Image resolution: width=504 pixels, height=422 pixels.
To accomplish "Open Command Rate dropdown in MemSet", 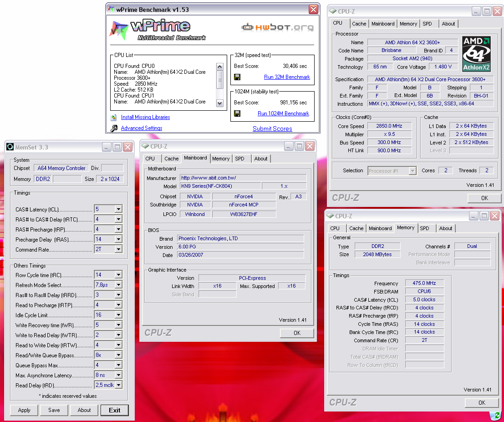I will click(x=119, y=249).
